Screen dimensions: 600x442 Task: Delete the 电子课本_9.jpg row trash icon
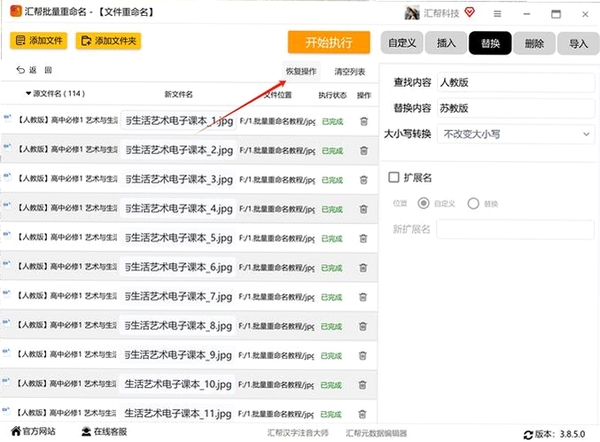coord(363,356)
